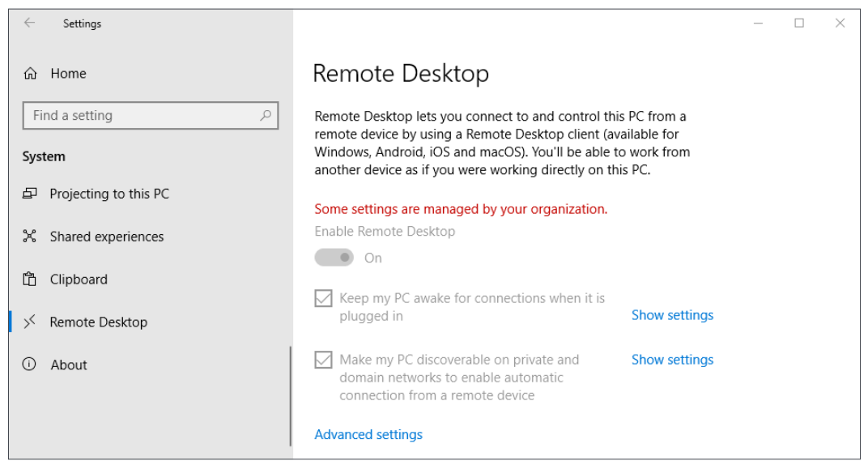Click the search magnifier icon
The height and width of the screenshot is (465, 868).
(266, 116)
